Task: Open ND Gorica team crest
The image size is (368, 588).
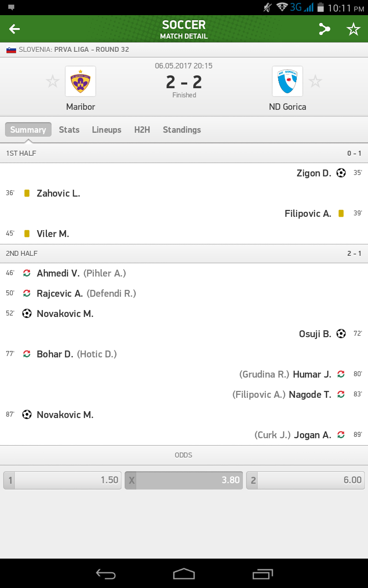Action: (x=287, y=81)
